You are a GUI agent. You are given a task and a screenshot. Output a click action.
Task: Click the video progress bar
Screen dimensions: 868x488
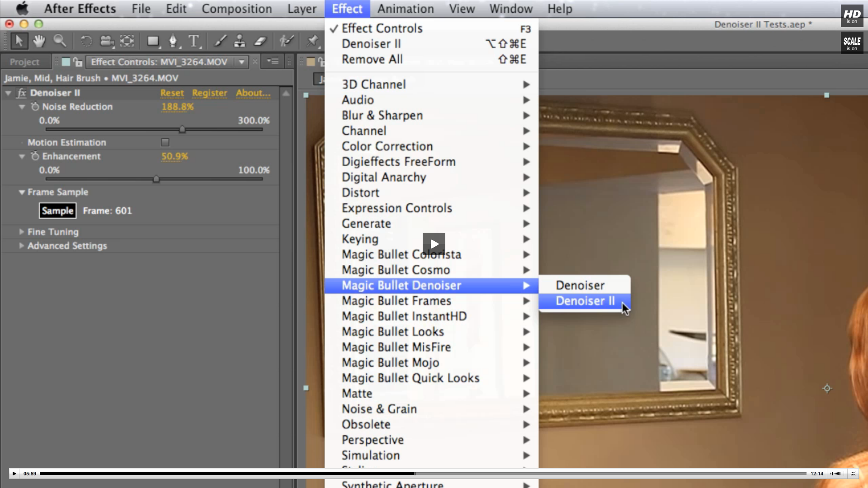click(x=423, y=474)
